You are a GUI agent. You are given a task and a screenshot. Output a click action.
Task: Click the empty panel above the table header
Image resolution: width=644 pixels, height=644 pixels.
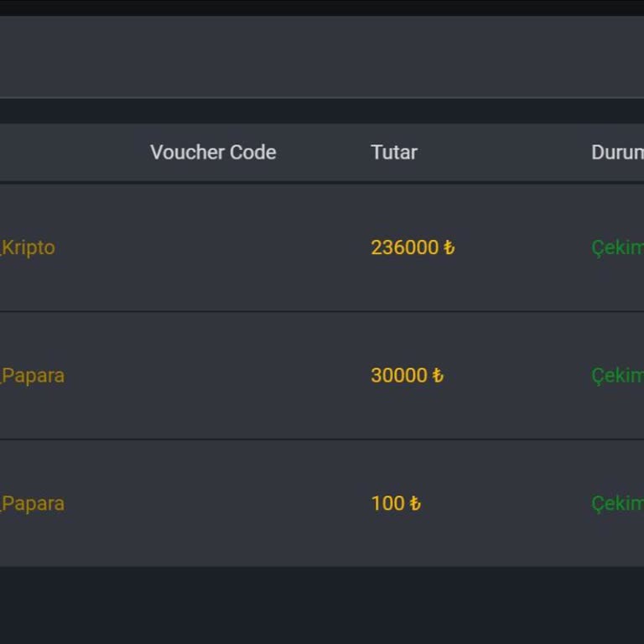coord(322,57)
